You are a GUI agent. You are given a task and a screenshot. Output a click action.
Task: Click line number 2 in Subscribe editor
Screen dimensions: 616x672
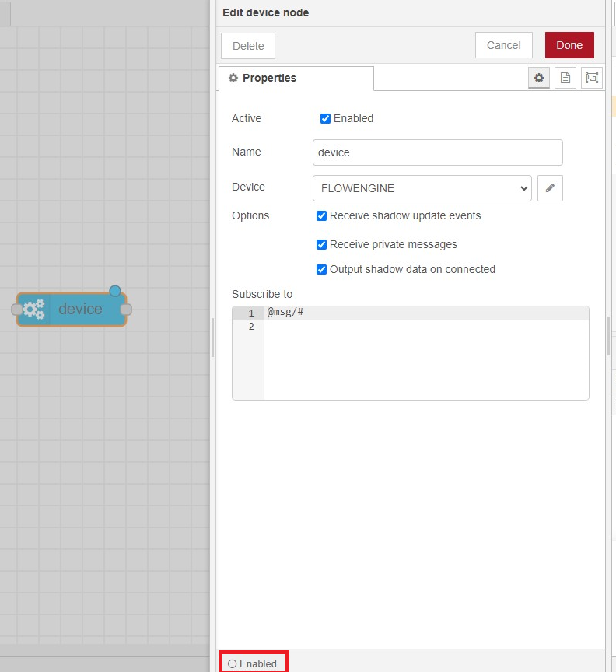pyautogui.click(x=251, y=327)
